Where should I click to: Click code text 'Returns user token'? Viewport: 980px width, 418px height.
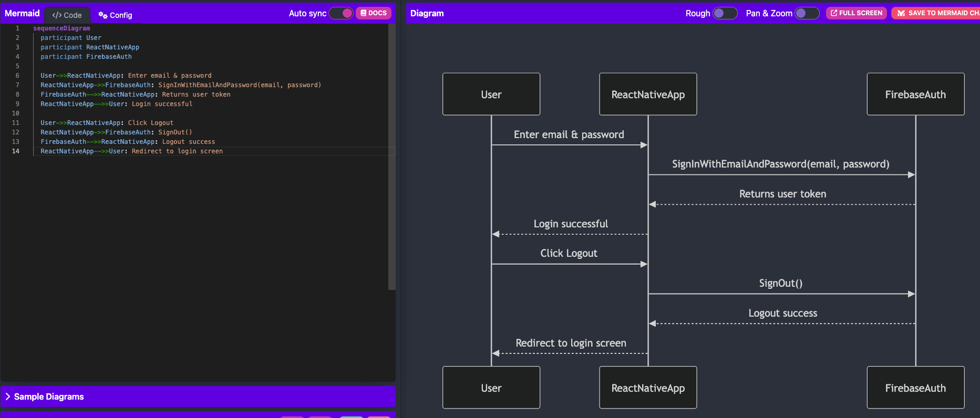point(196,95)
